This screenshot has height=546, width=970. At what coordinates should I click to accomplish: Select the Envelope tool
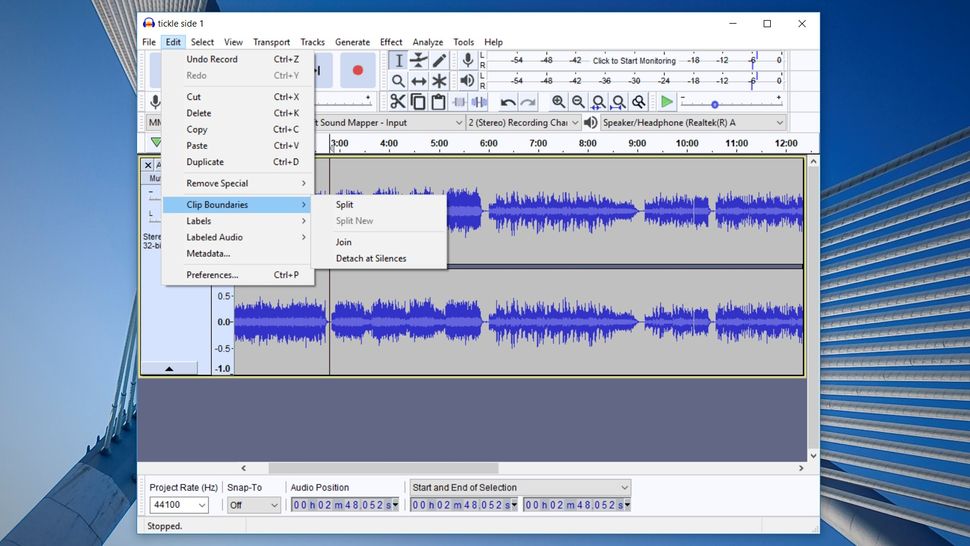tap(419, 61)
